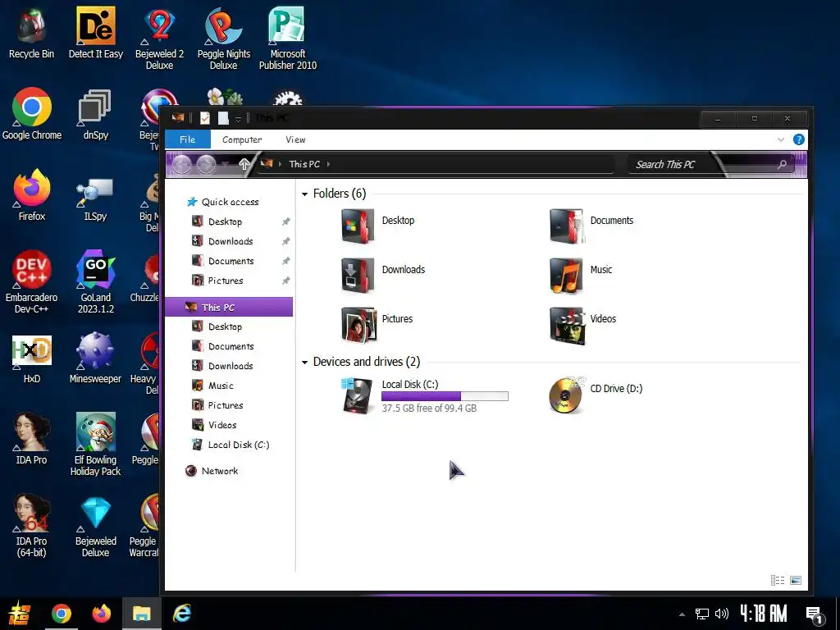Switch to large icons view layout
This screenshot has height=630, width=840.
point(796,580)
